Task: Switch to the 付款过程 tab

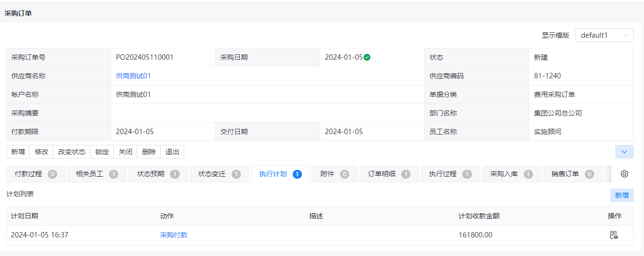Action: [x=36, y=174]
